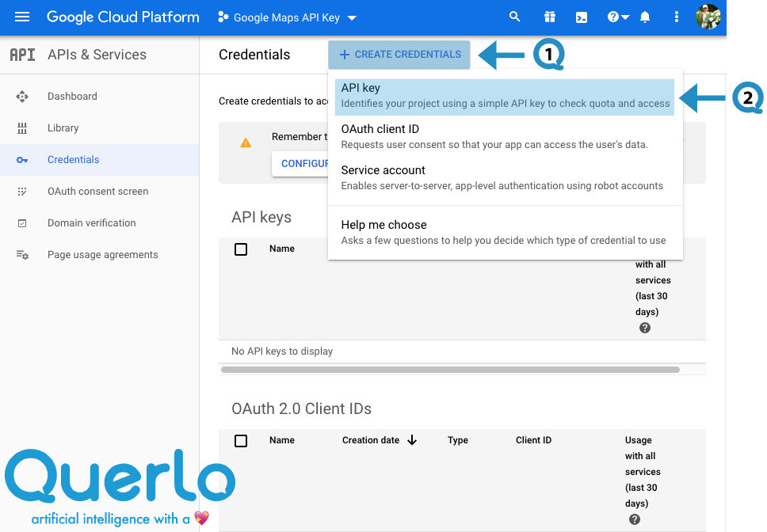The image size is (767, 532).
Task: Sort by Creation date arrow in OAuth table
Action: [412, 440]
